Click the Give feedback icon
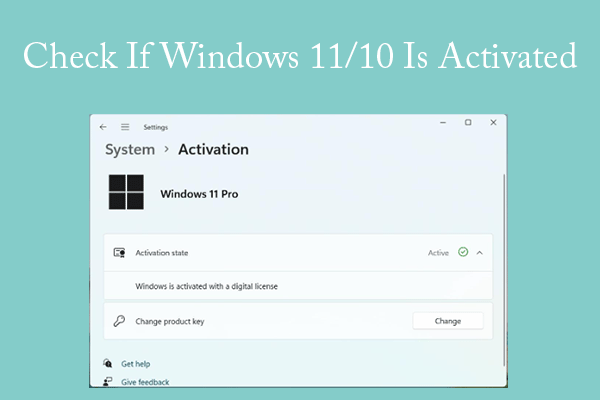The image size is (600, 400). click(108, 381)
